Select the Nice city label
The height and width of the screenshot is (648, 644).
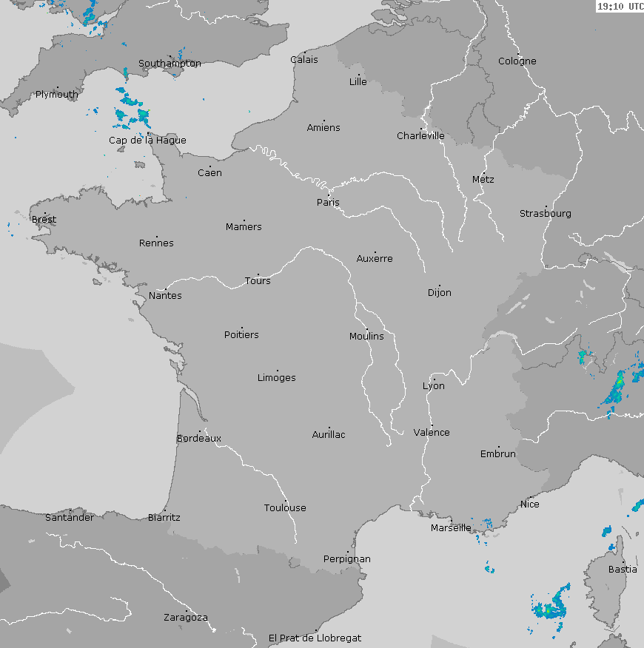click(x=529, y=504)
